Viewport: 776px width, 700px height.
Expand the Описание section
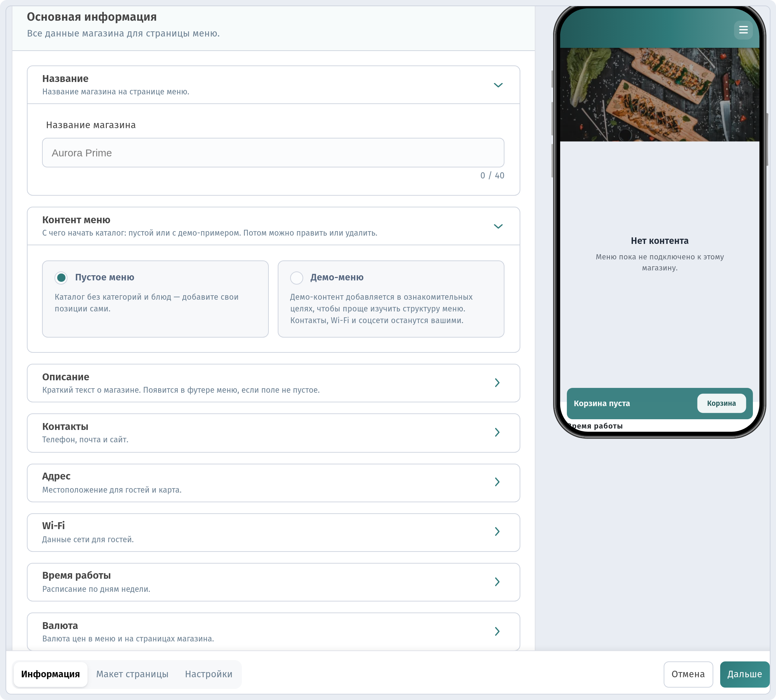(274, 383)
